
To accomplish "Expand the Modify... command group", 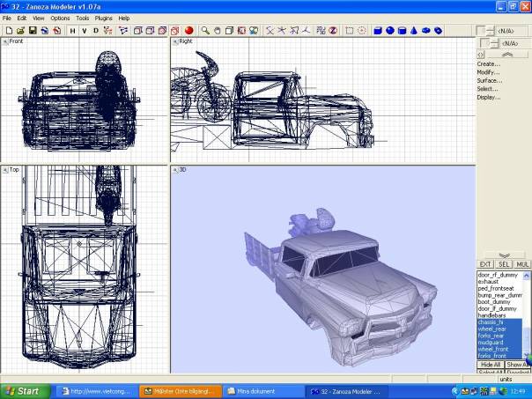I will (489, 72).
